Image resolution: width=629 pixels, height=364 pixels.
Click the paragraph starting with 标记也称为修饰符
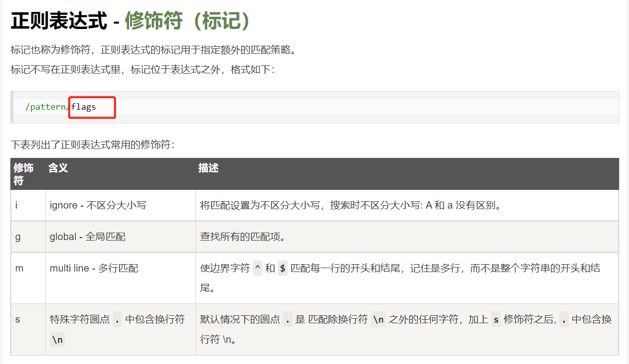click(x=155, y=50)
